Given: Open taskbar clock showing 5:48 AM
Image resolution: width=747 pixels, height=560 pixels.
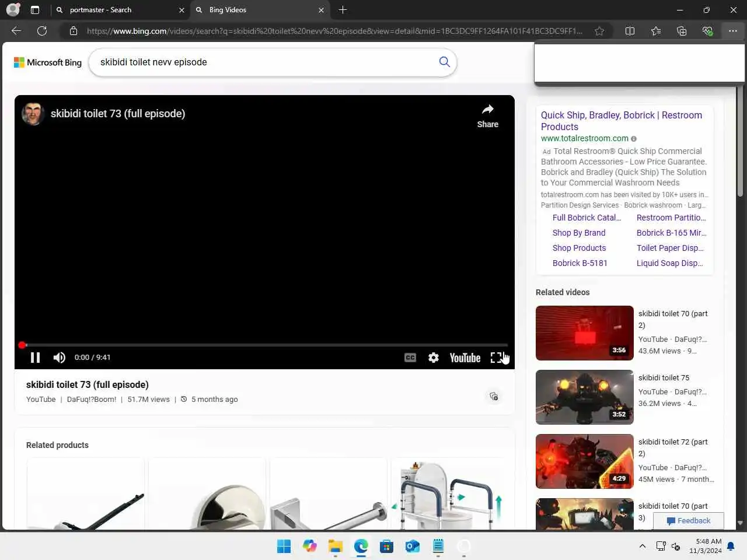Looking at the screenshot, I should click(705, 546).
